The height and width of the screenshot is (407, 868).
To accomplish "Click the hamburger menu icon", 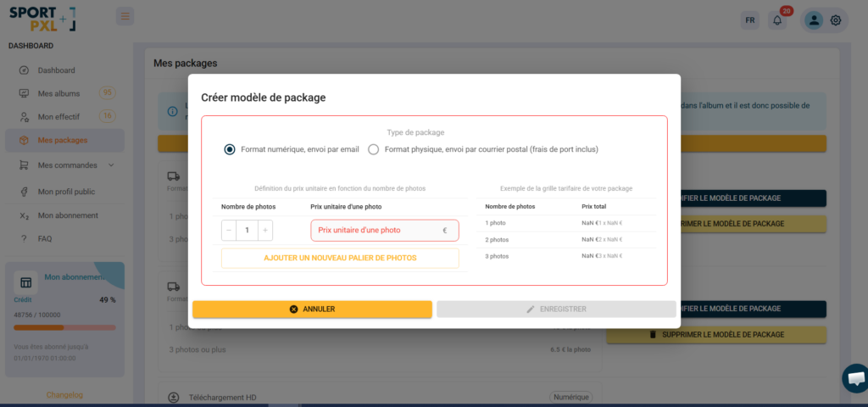I will click(x=125, y=16).
